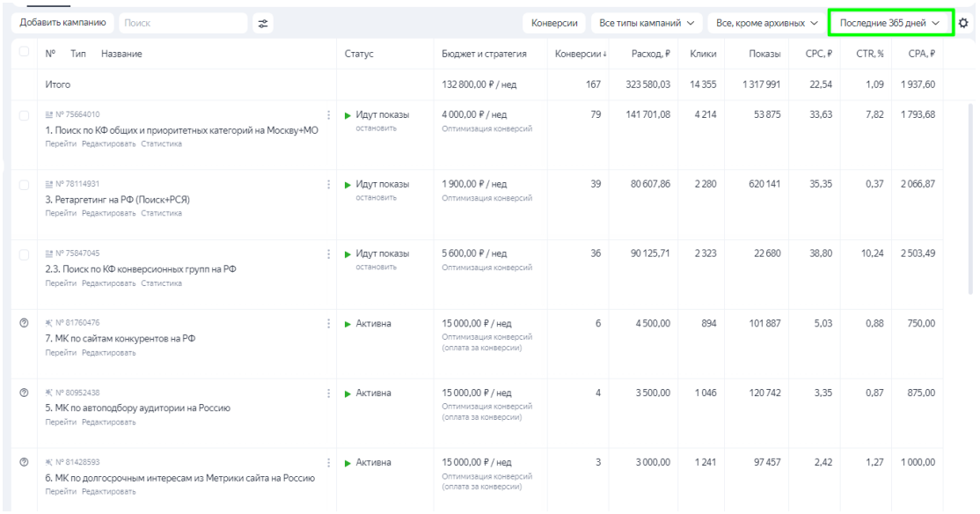Open three-dot menu for campaign № 81428593
Image resolution: width=980 pixels, height=514 pixels.
point(329,463)
